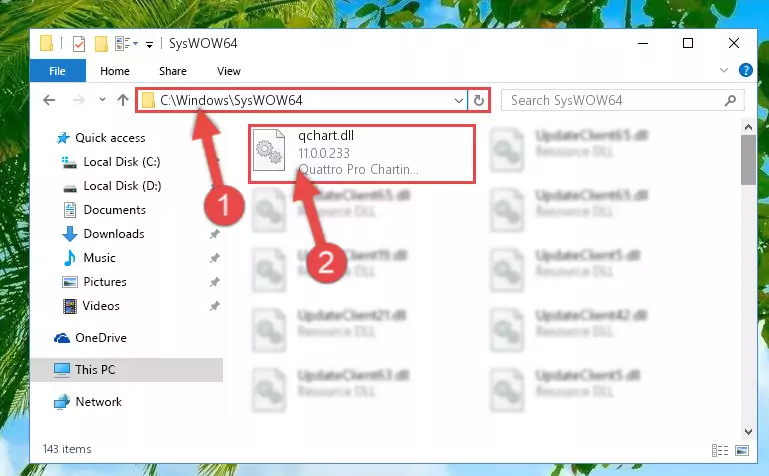Click the Properties quick access toolbar icon

[x=79, y=44]
